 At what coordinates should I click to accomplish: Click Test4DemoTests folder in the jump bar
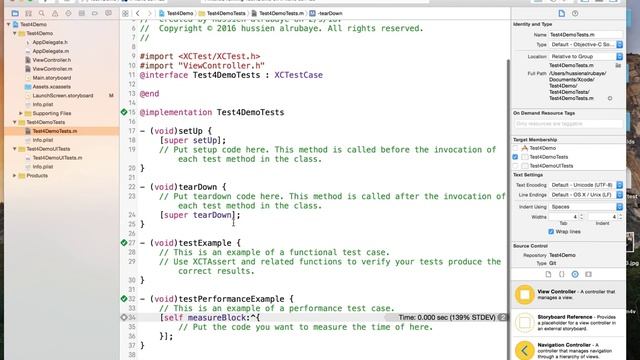pos(222,13)
